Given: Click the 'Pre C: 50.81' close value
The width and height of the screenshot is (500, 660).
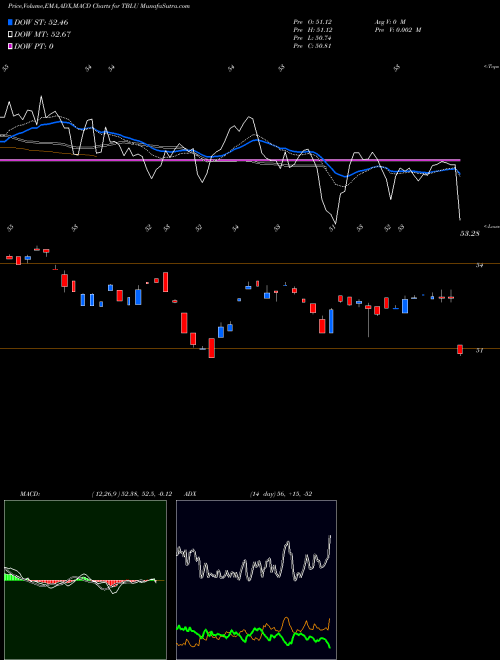Looking at the screenshot, I should [x=313, y=45].
